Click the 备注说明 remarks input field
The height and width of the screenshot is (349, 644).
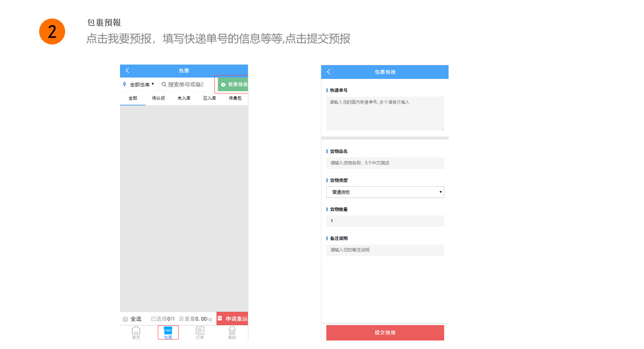pyautogui.click(x=385, y=250)
